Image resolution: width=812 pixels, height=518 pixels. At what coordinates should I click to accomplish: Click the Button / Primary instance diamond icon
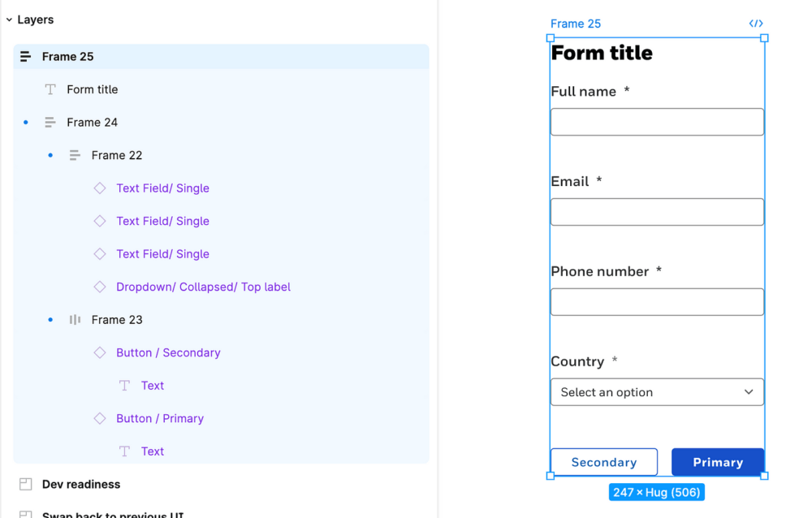(x=99, y=419)
